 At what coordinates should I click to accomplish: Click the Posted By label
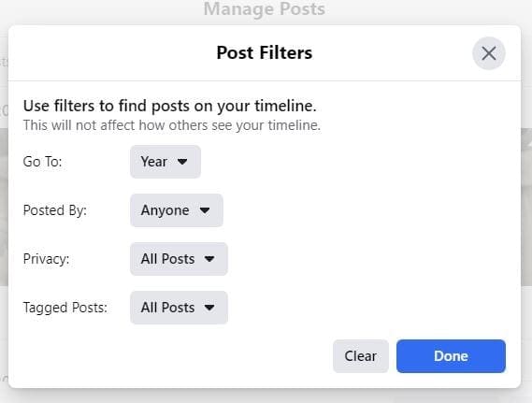[55, 210]
